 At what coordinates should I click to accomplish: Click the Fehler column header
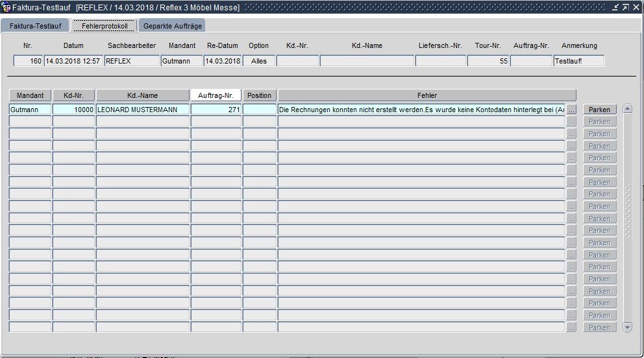coord(427,95)
